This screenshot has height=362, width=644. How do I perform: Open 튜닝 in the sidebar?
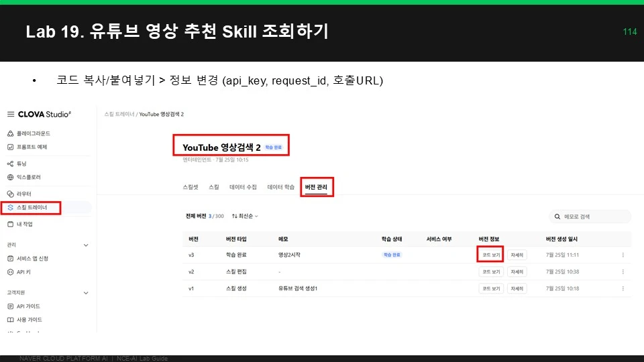(21, 164)
